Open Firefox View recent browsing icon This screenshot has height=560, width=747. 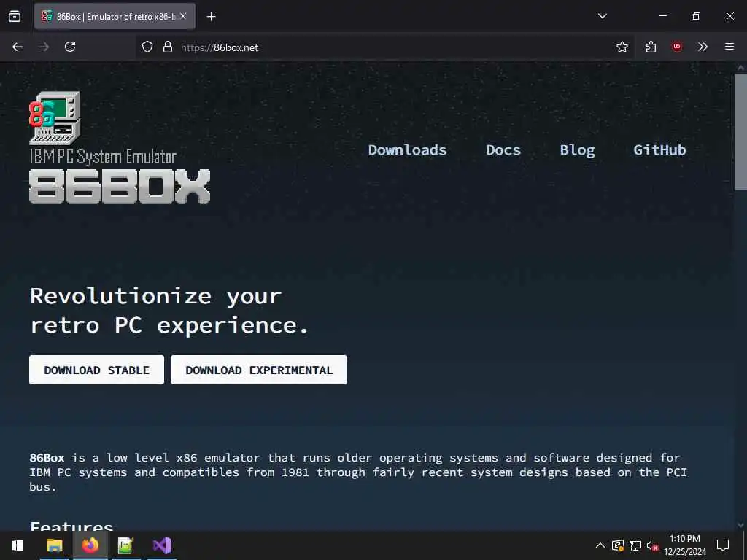click(15, 16)
